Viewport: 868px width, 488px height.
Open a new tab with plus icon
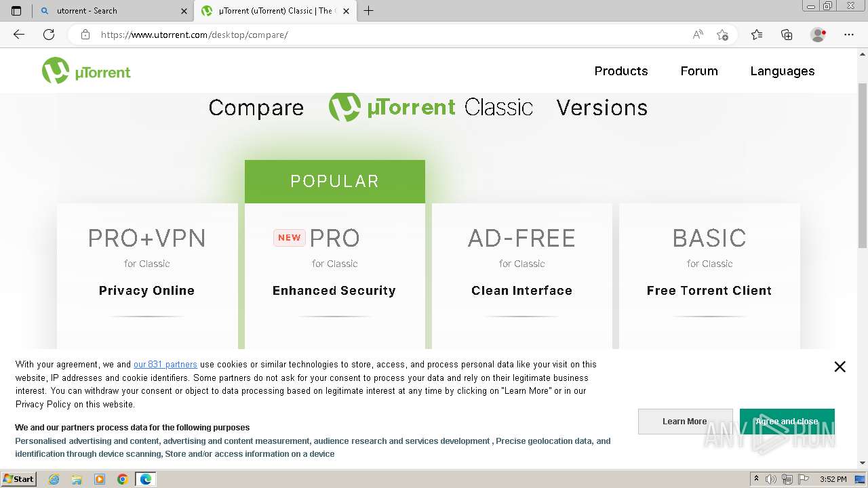[369, 11]
